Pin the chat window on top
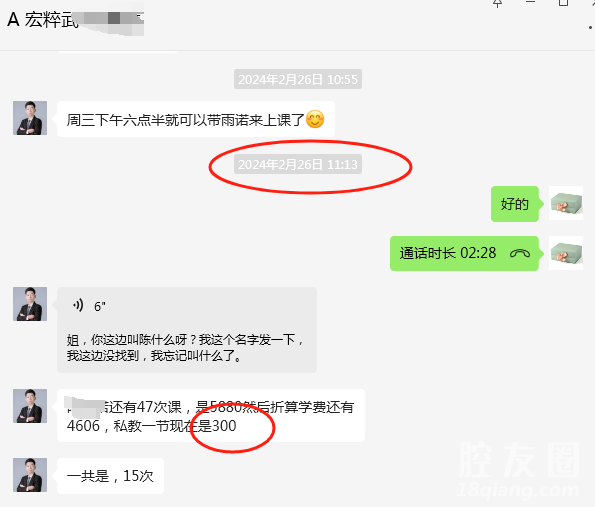Screen dimensions: 595x507 coord(497,3)
